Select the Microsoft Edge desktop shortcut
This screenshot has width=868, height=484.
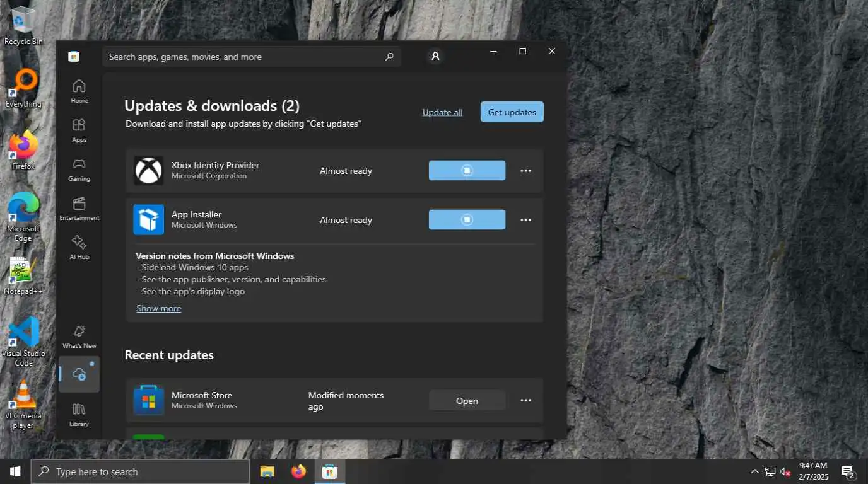[x=23, y=217]
